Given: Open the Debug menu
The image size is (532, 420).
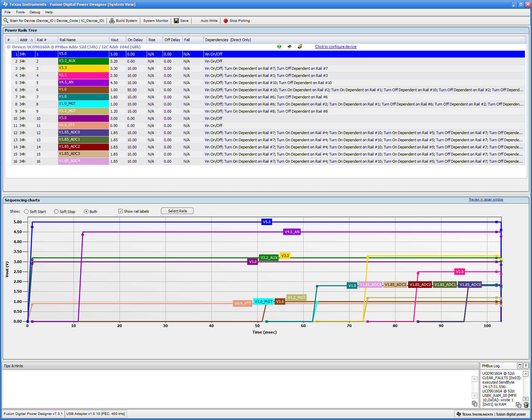Looking at the screenshot, I should pyautogui.click(x=35, y=12).
